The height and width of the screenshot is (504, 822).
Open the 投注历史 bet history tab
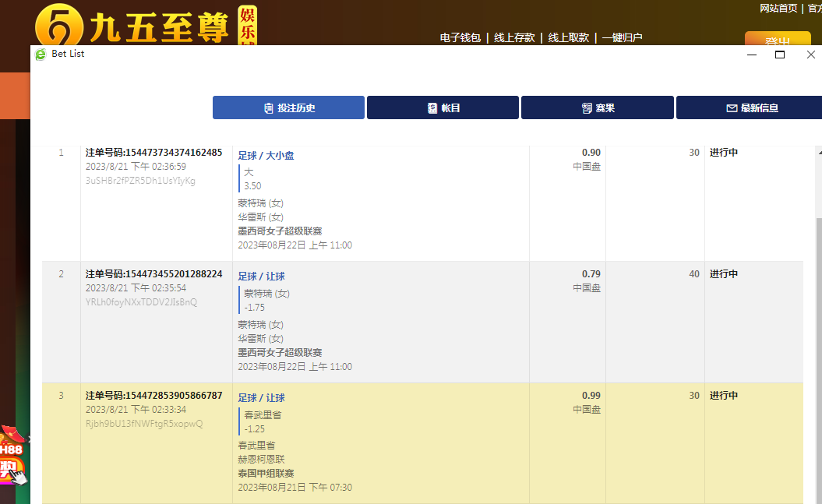288,108
